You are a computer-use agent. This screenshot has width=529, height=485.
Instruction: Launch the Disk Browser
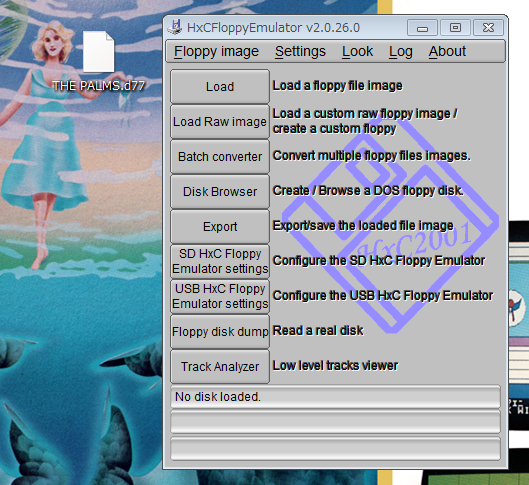(x=220, y=192)
